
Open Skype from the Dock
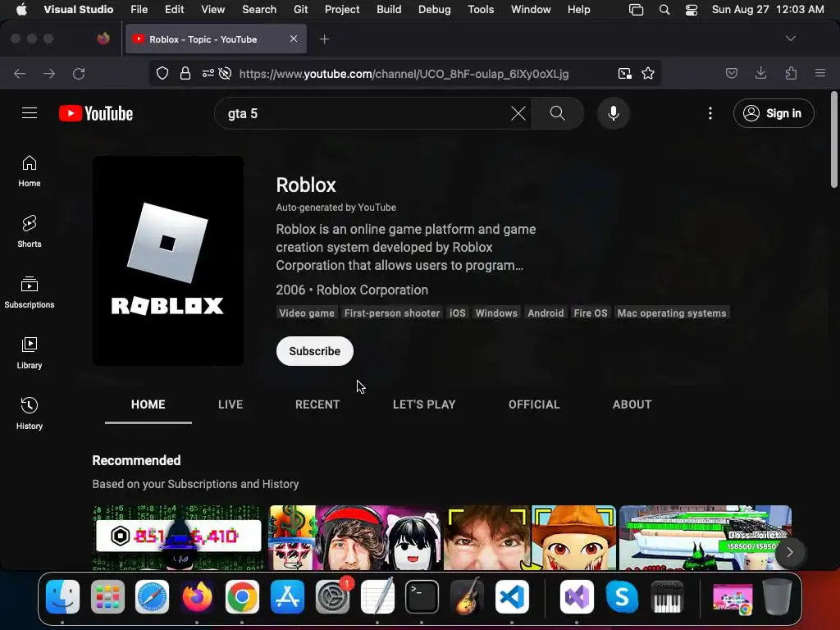tap(622, 597)
